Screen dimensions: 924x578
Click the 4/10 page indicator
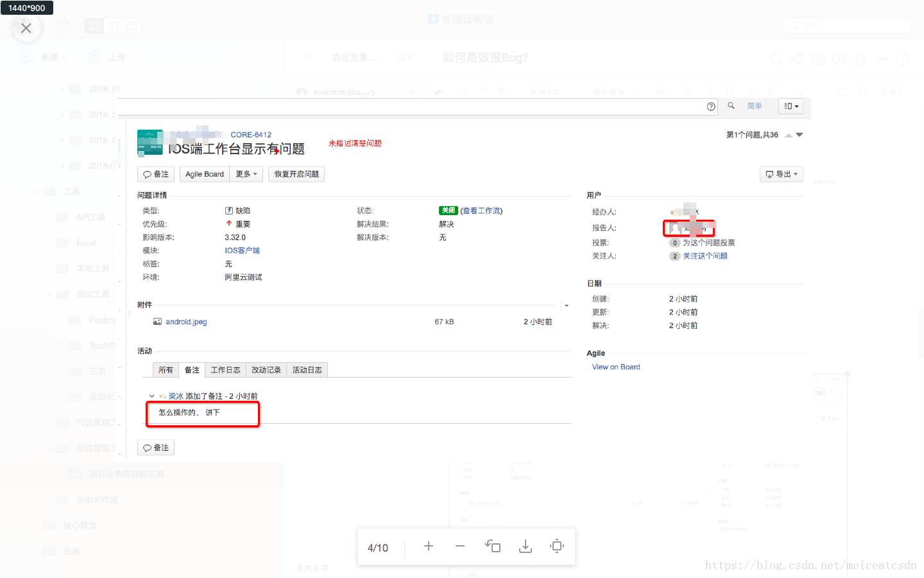pos(378,548)
